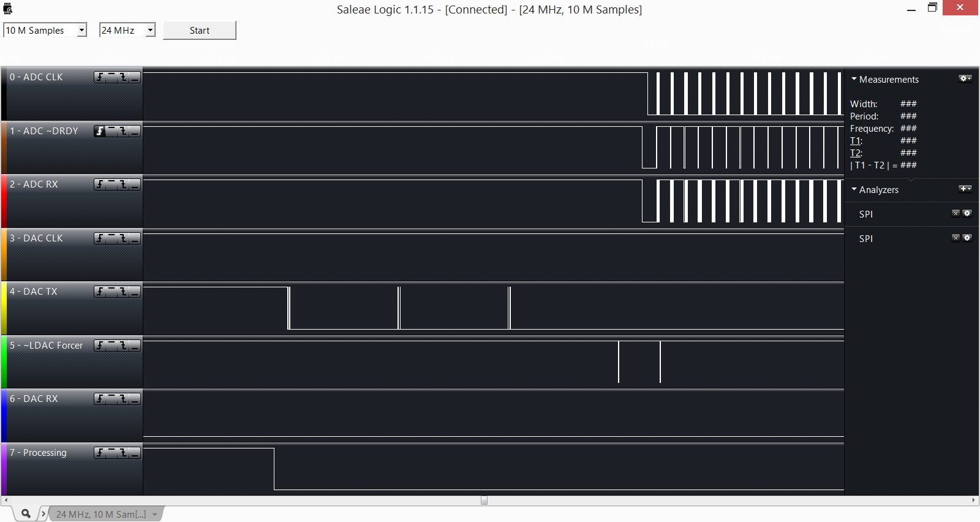The height and width of the screenshot is (522, 980).
Task: Click the magnifier search icon at bottom left
Action: 26,514
